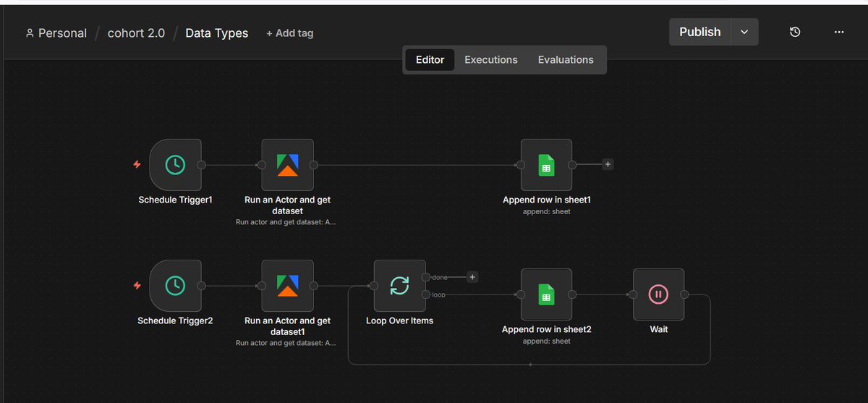Open workflow history clock icon
This screenshot has width=868, height=403.
(x=795, y=32)
